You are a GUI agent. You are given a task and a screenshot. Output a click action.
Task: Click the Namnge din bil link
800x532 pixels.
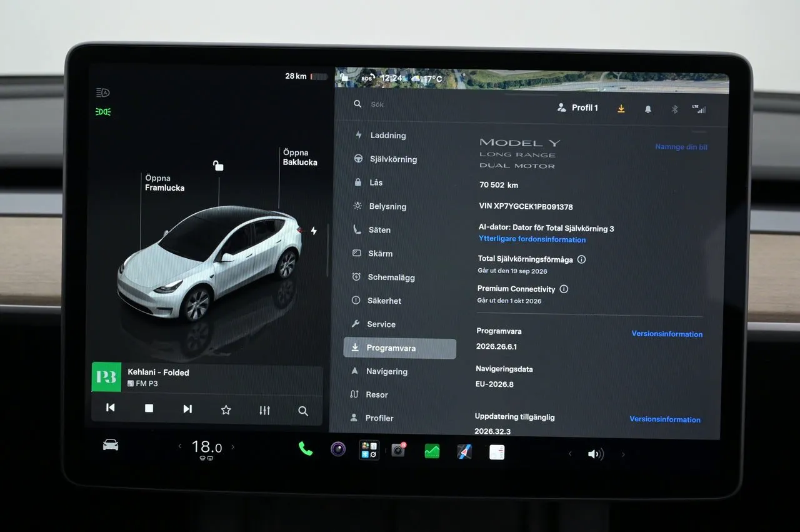pyautogui.click(x=681, y=147)
